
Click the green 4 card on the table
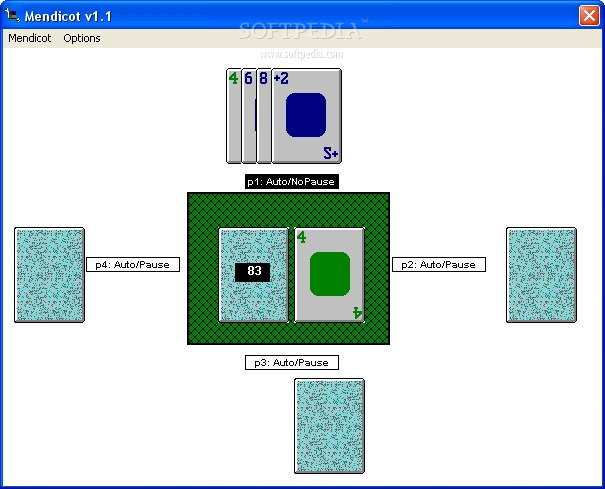(330, 275)
